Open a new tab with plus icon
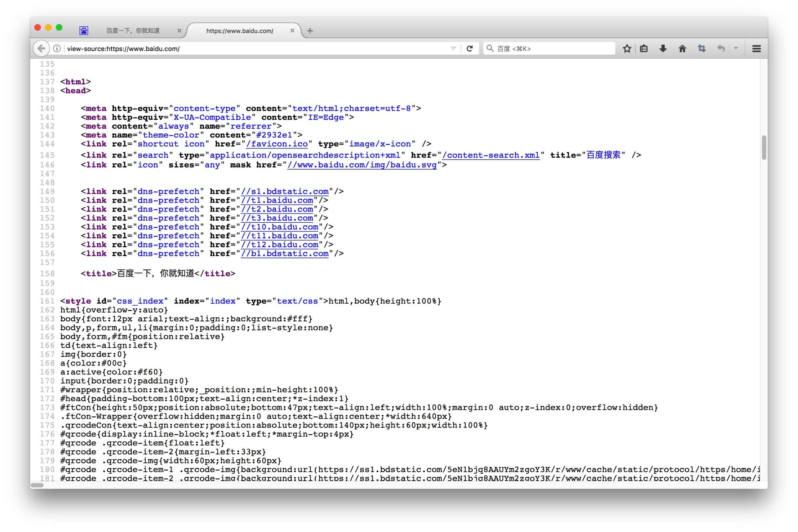The image size is (798, 532). (x=310, y=31)
